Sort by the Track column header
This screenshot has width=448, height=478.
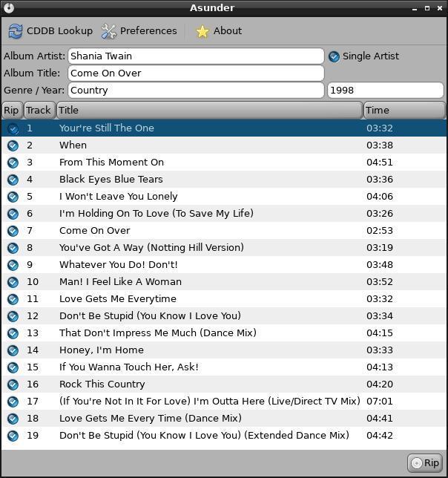click(x=39, y=110)
